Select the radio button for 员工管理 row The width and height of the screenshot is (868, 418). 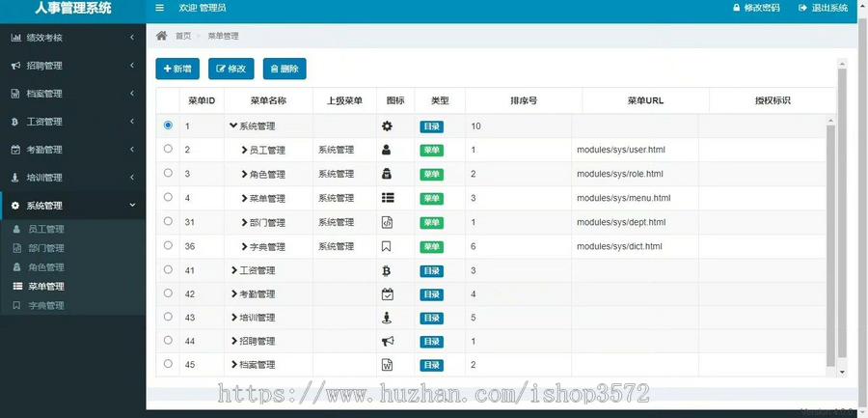point(168,149)
